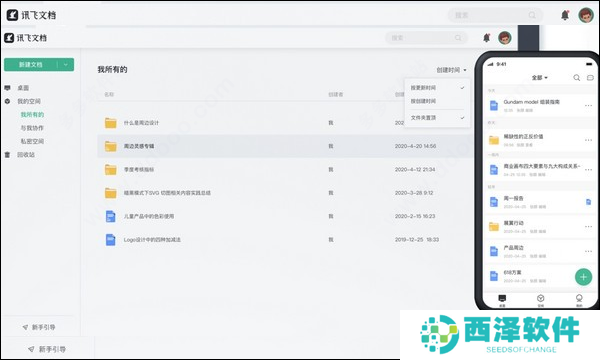Tap the three dots beside 商业画布四大要素
600x360 pixels.
tap(588, 169)
